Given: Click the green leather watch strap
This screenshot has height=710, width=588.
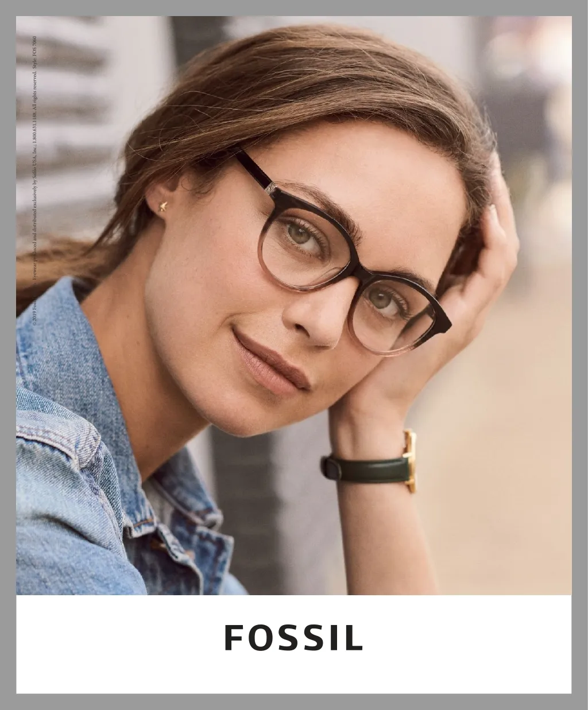Looking at the screenshot, I should tap(366, 468).
